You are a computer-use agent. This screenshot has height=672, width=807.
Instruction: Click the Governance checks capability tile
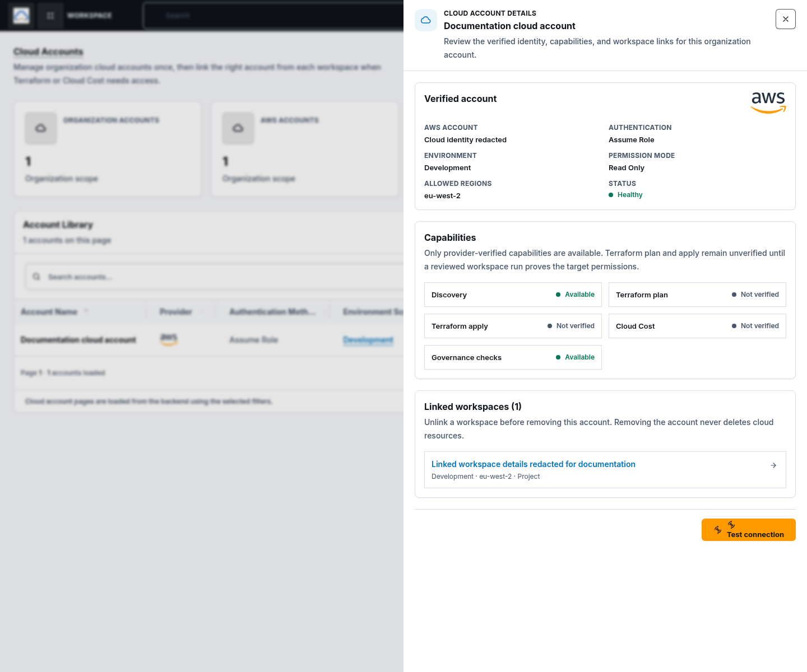[x=513, y=357]
